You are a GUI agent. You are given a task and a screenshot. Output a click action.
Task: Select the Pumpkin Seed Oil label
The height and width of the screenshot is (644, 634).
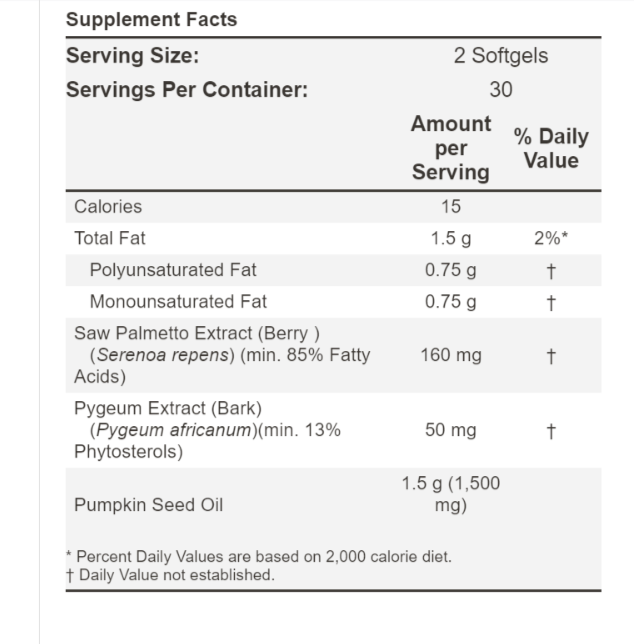[x=148, y=505]
